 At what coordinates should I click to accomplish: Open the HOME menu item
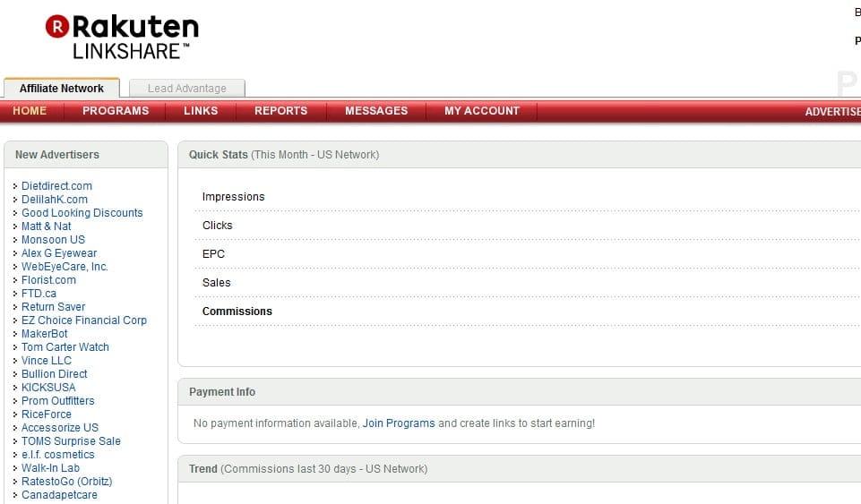(30, 111)
